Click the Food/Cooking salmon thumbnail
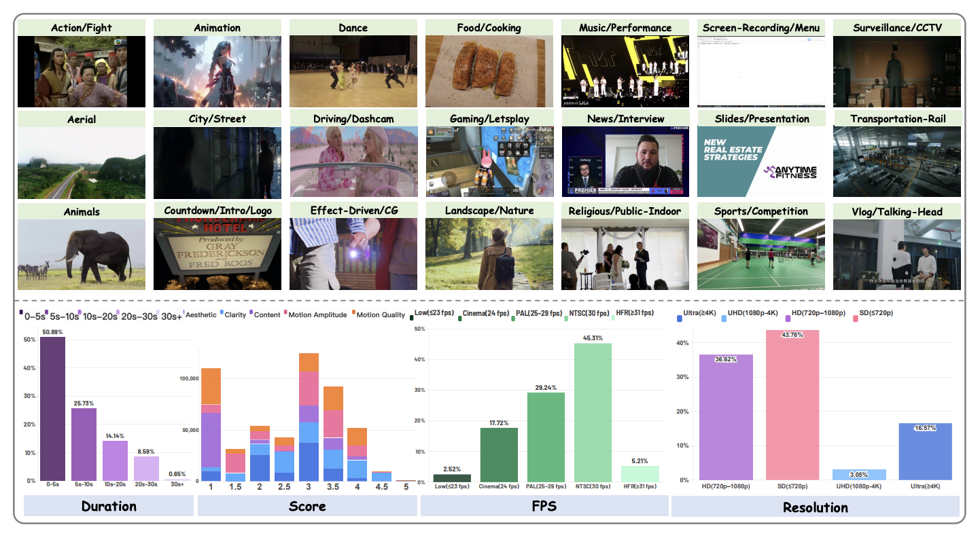Viewport: 980px width, 542px height. 489,71
